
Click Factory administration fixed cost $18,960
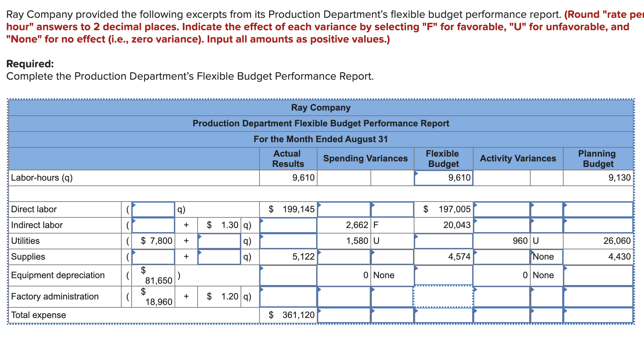coord(153,296)
